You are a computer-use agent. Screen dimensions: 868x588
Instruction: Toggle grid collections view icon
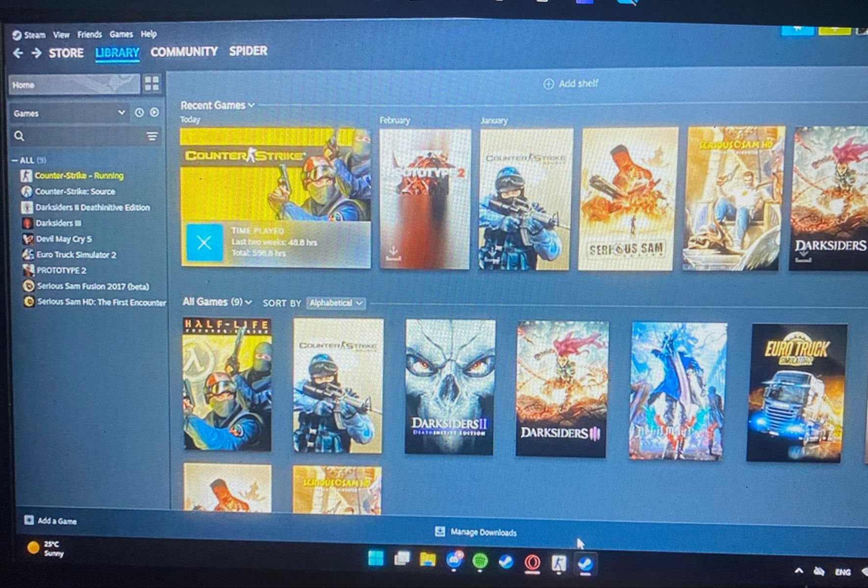pos(151,84)
